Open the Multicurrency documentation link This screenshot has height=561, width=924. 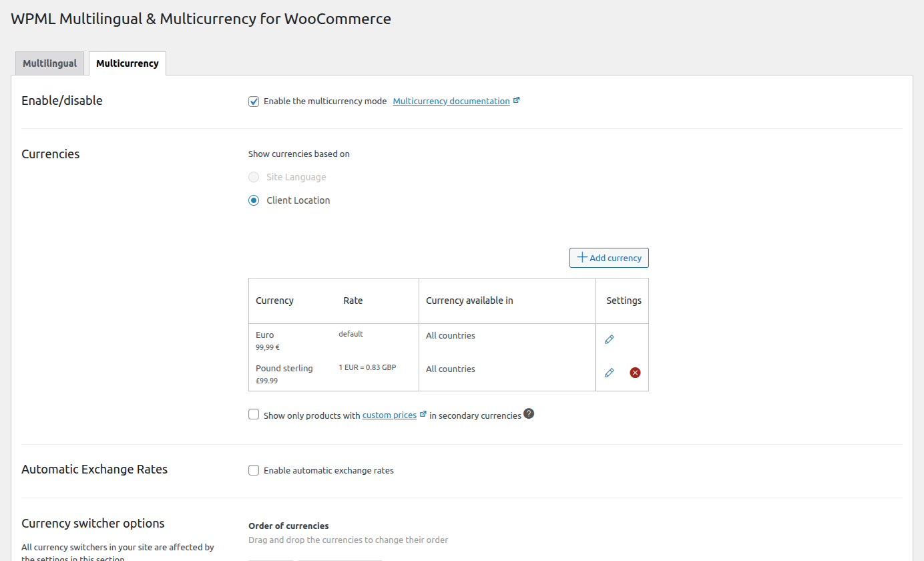pos(451,102)
